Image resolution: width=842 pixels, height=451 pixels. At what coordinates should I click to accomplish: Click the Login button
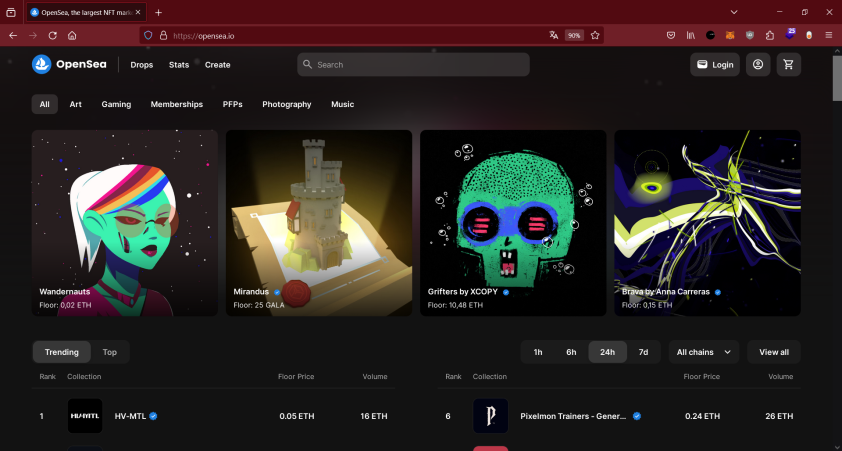click(715, 64)
